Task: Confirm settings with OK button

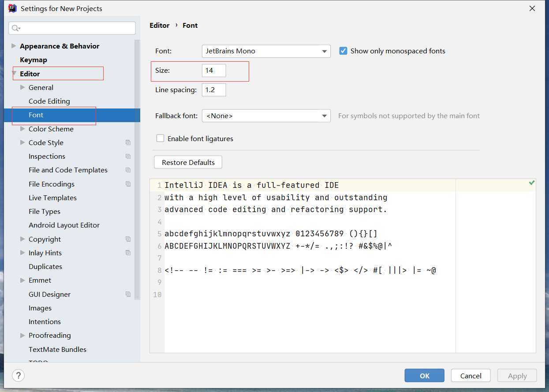Action: [x=425, y=376]
